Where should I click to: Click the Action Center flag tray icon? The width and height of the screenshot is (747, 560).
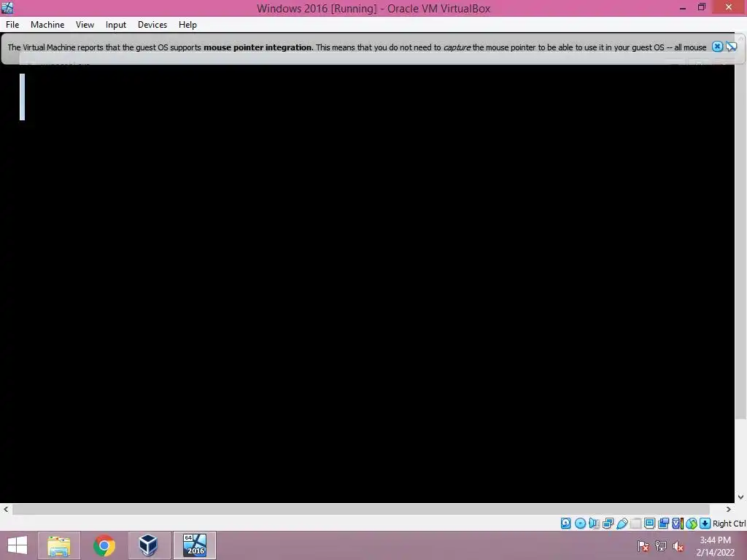coord(643,546)
